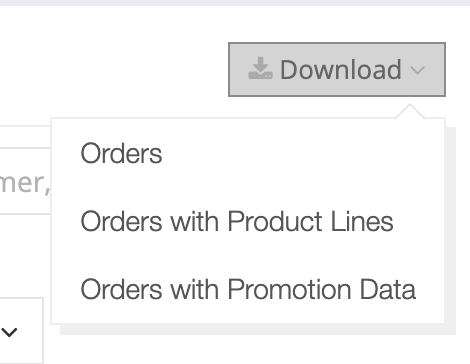Click the first entry in the Download list

(121, 153)
